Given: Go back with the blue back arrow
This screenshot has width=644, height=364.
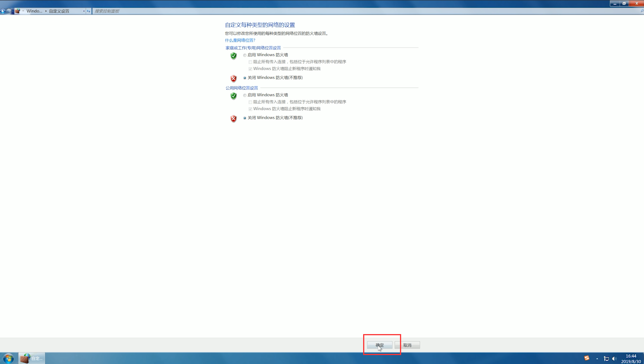Looking at the screenshot, I should pyautogui.click(x=3, y=11).
